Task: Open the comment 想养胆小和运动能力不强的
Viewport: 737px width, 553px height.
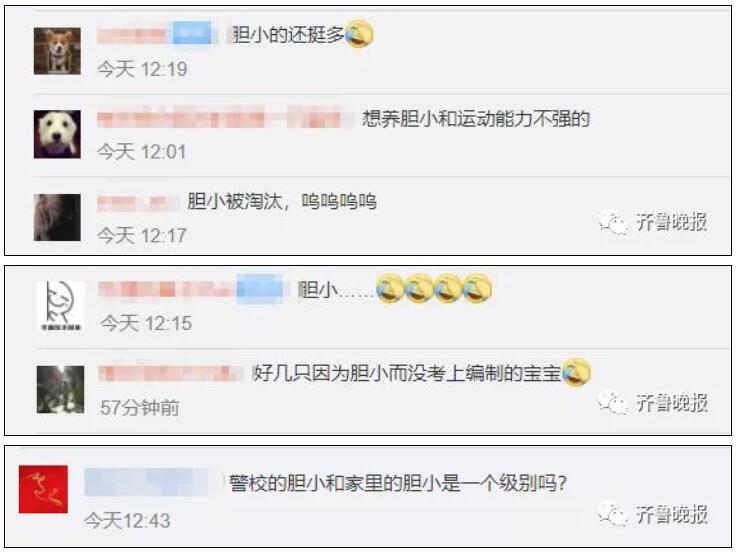Action: tap(476, 118)
